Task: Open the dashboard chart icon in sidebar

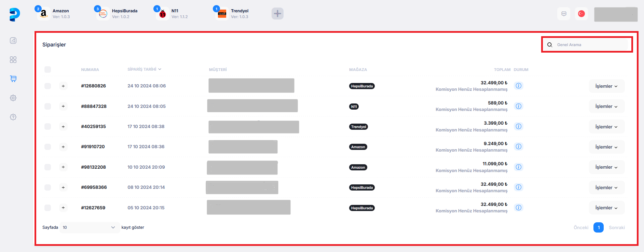Action: (x=13, y=41)
